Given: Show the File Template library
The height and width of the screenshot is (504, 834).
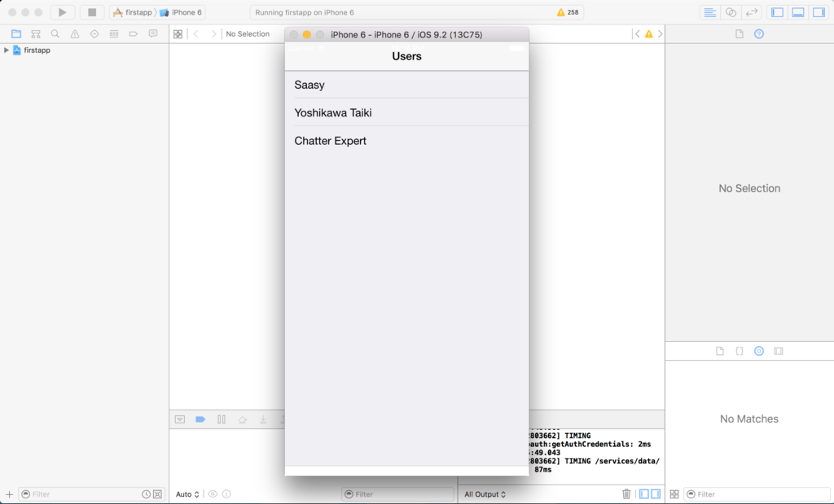Looking at the screenshot, I should (x=720, y=351).
